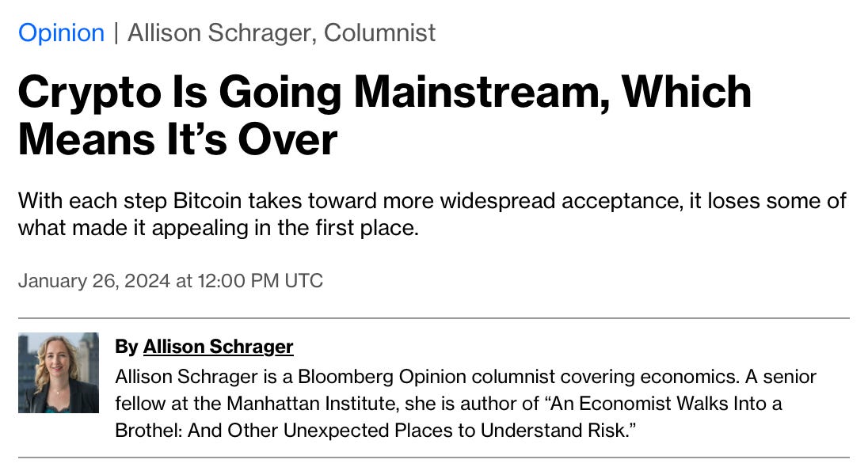
Task: Click "Means It's Over" headline line
Action: pyautogui.click(x=177, y=139)
